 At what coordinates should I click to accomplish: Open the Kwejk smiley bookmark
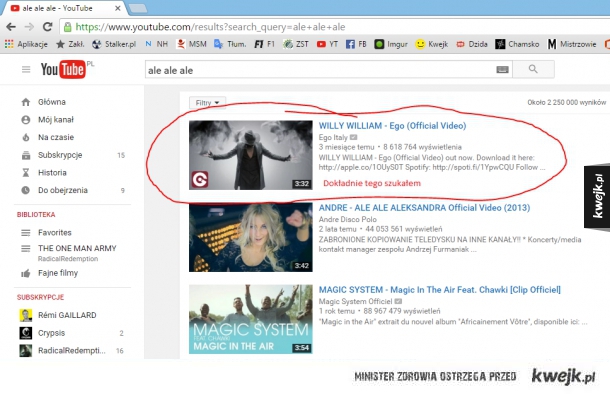coord(432,44)
